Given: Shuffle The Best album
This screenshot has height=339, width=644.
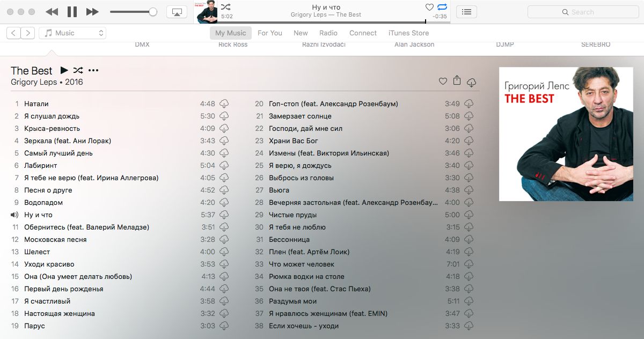Looking at the screenshot, I should [78, 70].
